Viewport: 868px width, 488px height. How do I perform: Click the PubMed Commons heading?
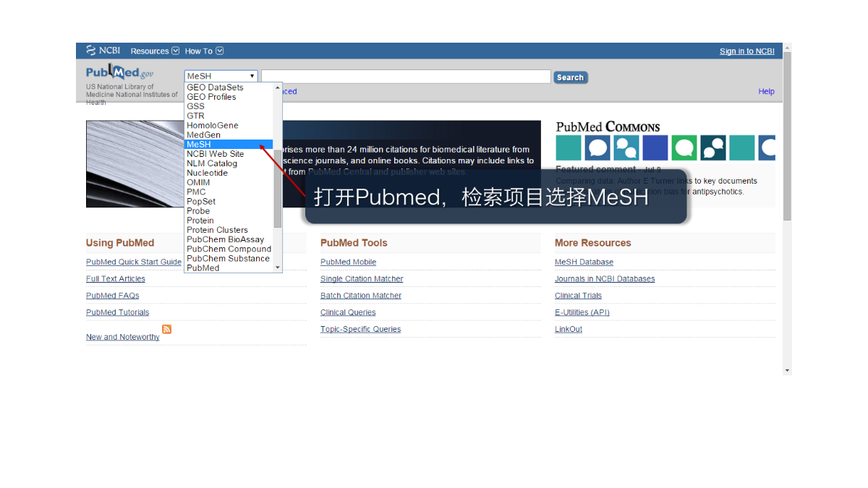pos(608,127)
